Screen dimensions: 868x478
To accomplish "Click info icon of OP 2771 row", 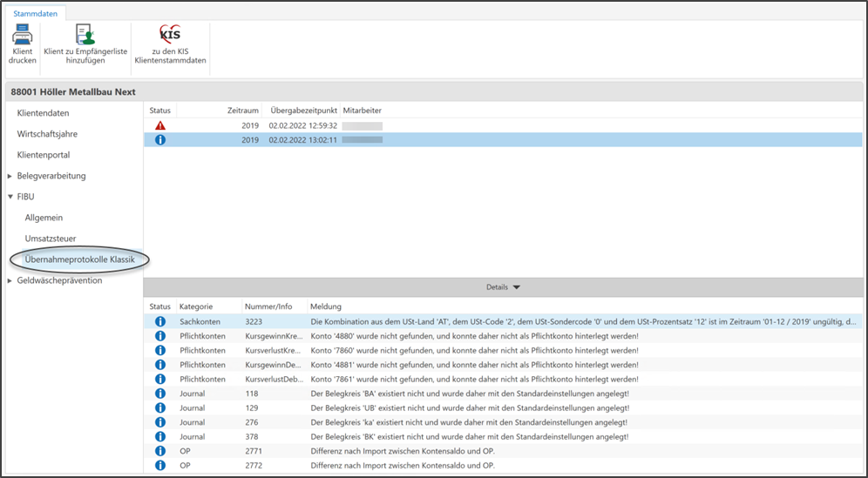I will pos(159,451).
